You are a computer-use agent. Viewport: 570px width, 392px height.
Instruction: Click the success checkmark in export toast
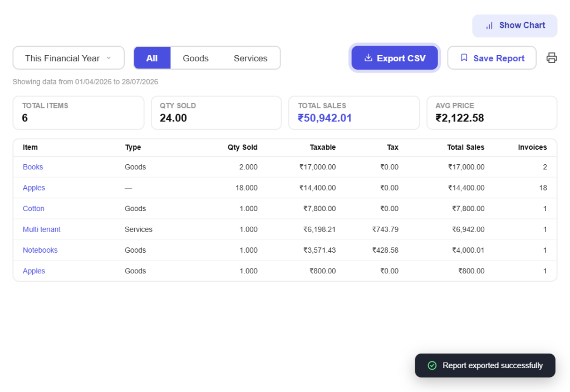point(432,365)
